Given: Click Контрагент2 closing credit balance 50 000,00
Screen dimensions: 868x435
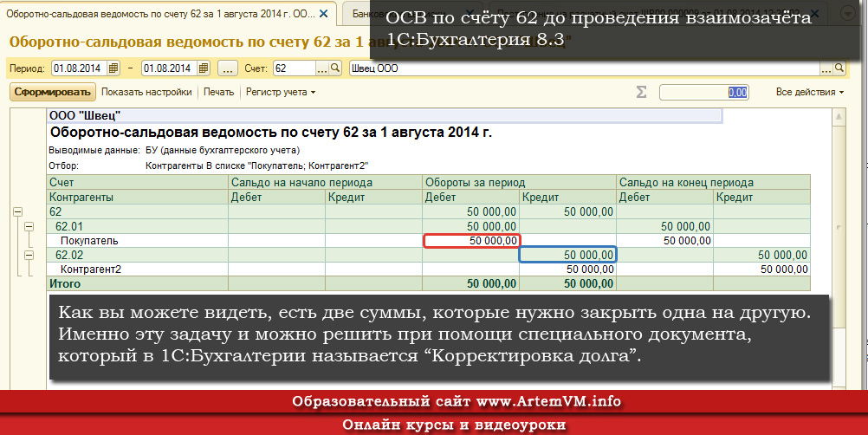Looking at the screenshot, I should pos(761,269).
